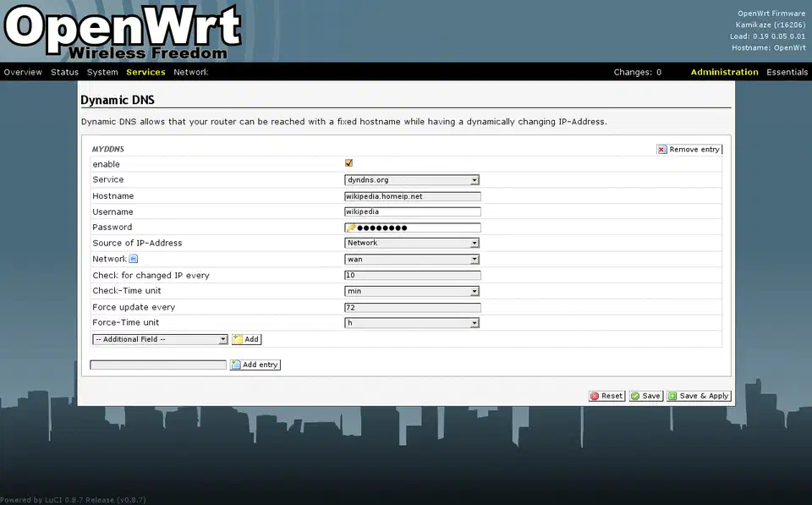Open the Overview menu
The image size is (812, 505).
point(23,72)
